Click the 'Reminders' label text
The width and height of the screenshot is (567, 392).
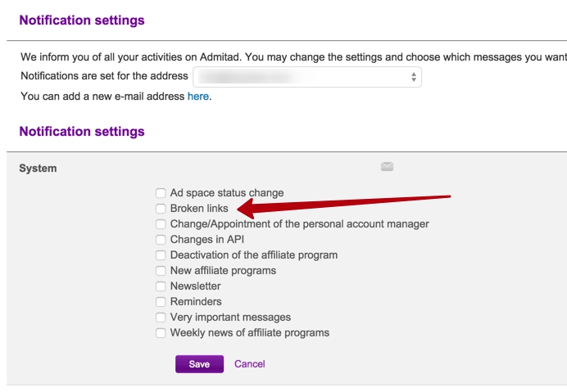[196, 302]
